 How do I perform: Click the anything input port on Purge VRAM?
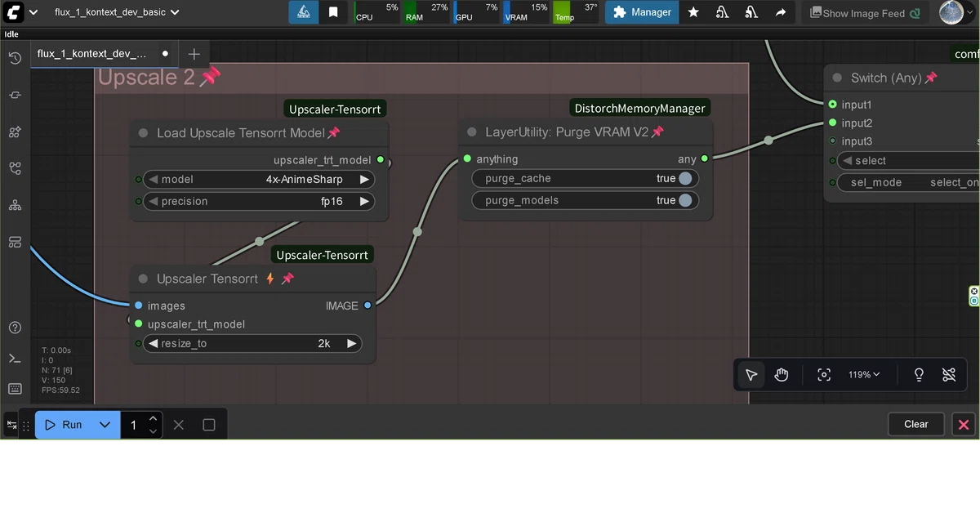tap(467, 159)
